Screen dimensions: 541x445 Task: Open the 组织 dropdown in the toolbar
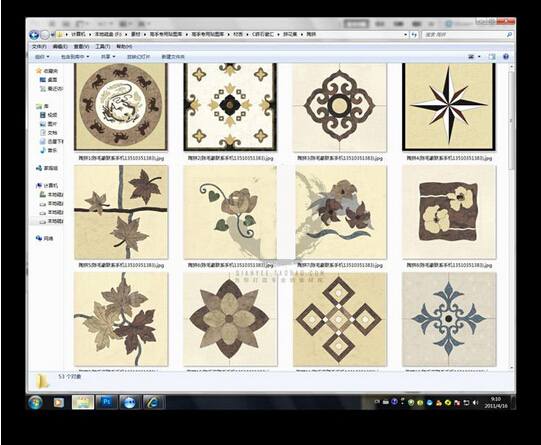click(42, 57)
